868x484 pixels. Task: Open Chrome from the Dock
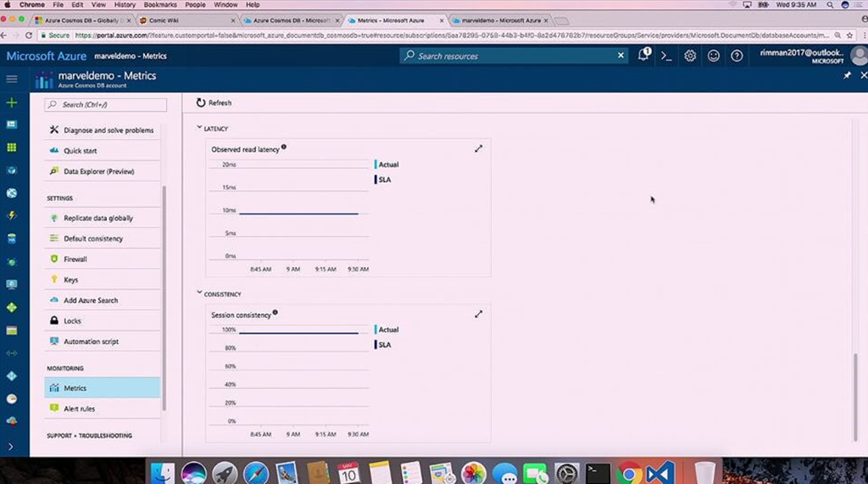pyautogui.click(x=630, y=474)
